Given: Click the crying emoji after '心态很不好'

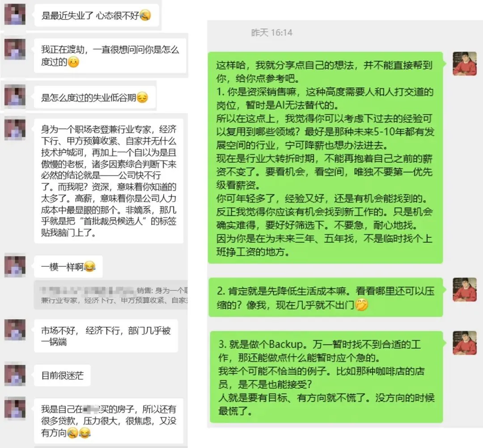Looking at the screenshot, I should click(145, 15).
